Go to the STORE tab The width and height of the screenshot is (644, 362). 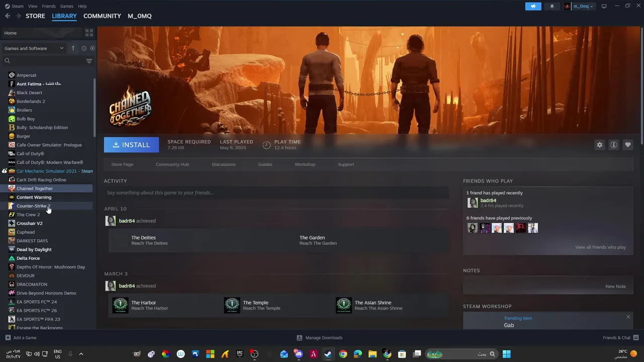[x=35, y=16]
